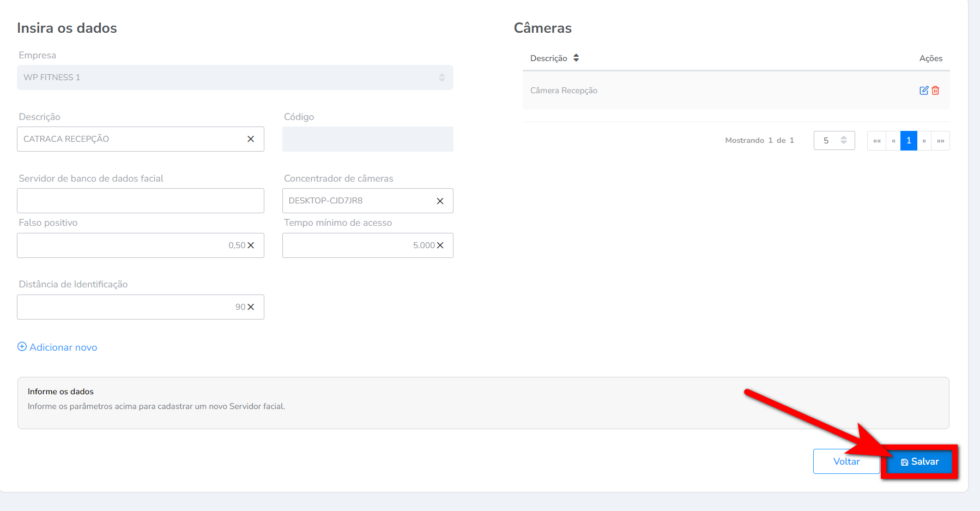Go to next page of cameras

[924, 141]
